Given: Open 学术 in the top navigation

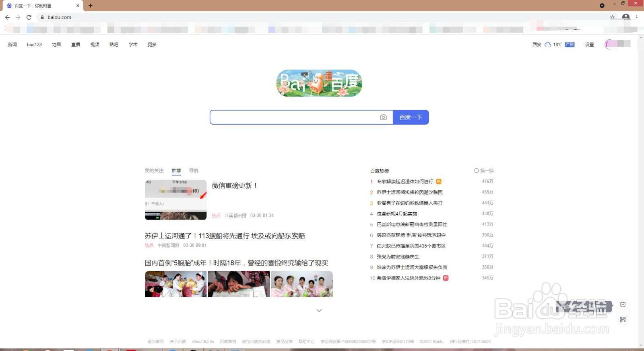Looking at the screenshot, I should (x=133, y=45).
